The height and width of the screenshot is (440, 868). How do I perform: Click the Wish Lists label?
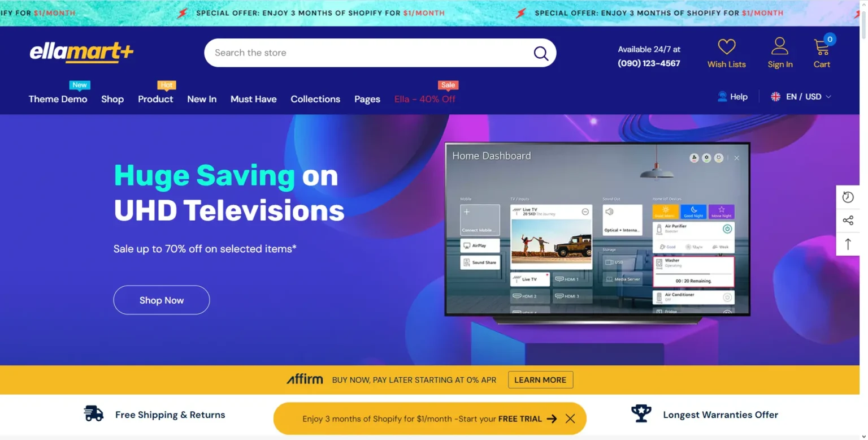[x=727, y=64]
